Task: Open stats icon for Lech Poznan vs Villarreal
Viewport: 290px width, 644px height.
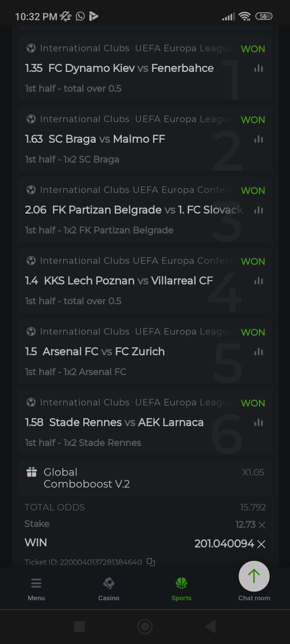Action: pyautogui.click(x=259, y=281)
